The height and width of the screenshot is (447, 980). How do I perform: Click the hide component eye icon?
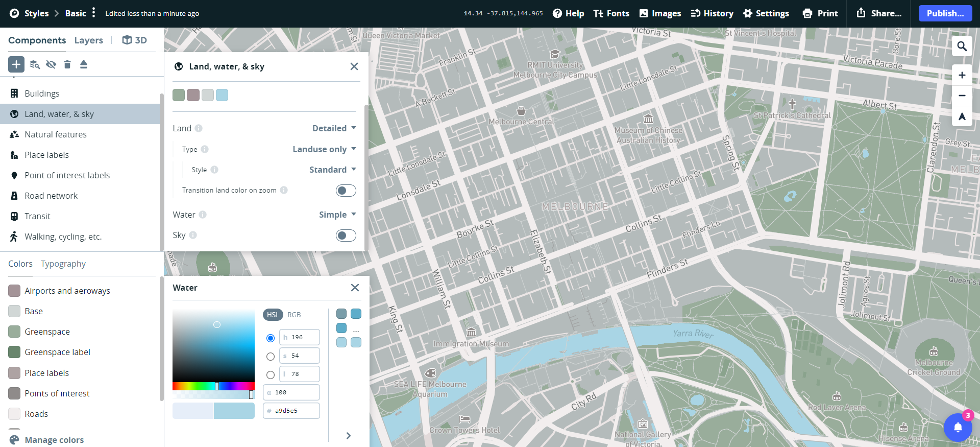pyautogui.click(x=51, y=64)
